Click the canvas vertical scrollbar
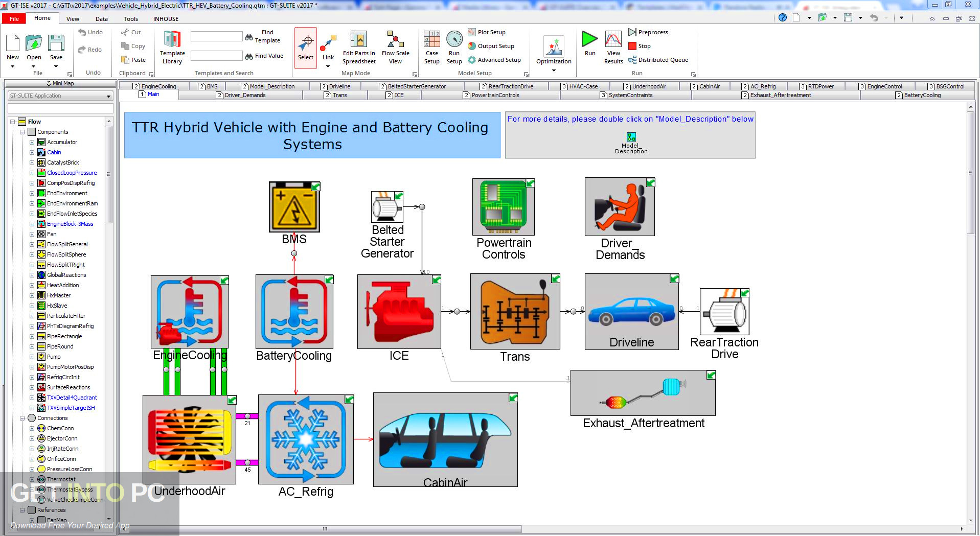The height and width of the screenshot is (536, 980). tap(970, 174)
